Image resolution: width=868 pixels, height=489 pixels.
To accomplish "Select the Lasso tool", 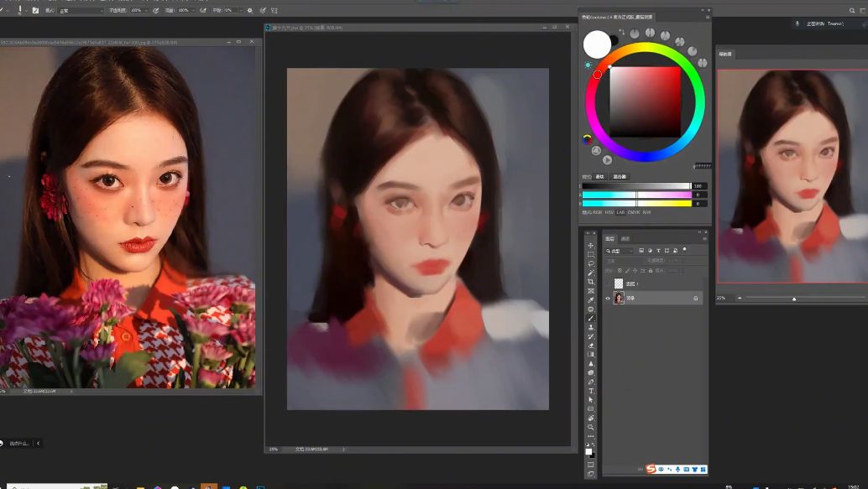I will pos(591,264).
